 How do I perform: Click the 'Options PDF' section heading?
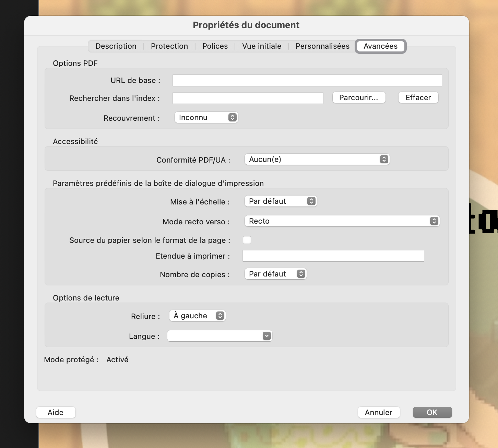(75, 63)
